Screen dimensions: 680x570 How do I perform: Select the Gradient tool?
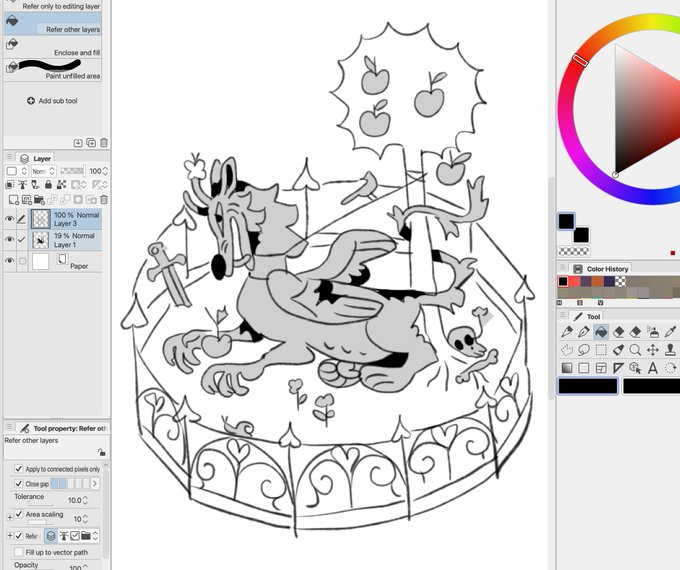coord(567,368)
